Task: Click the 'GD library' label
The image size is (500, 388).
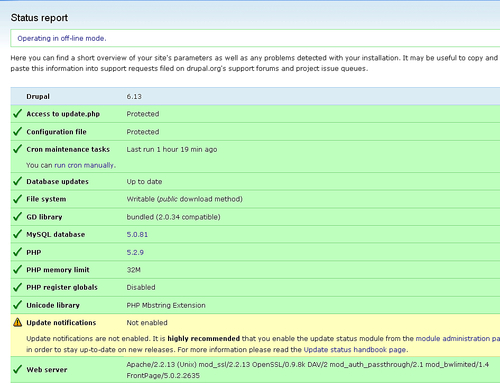Action: pyautogui.click(x=44, y=217)
